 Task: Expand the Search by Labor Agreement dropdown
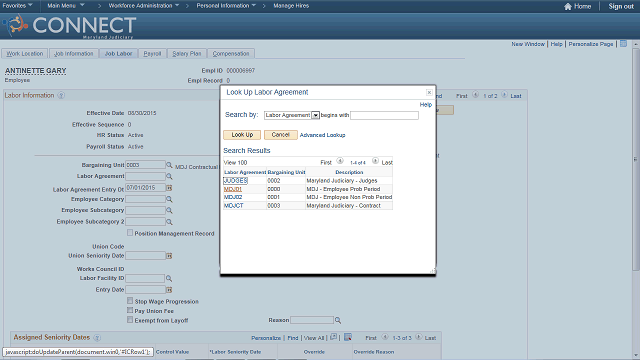[316, 116]
